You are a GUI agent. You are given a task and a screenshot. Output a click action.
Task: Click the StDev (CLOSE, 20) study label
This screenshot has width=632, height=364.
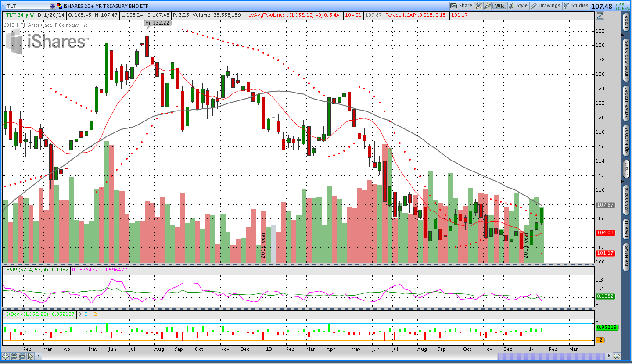27,314
